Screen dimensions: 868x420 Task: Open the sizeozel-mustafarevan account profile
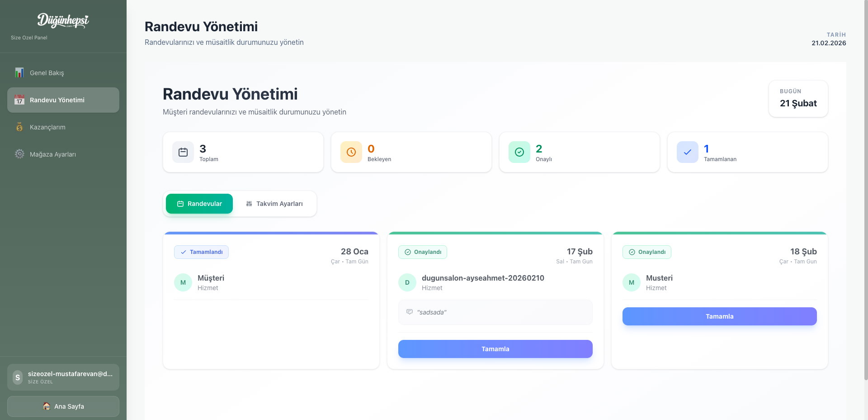pyautogui.click(x=63, y=377)
